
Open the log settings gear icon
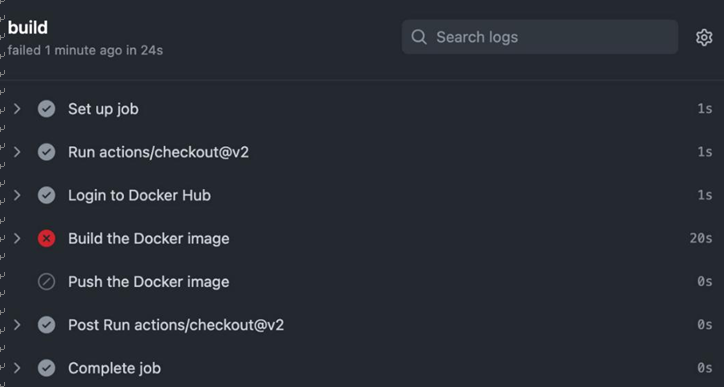pyautogui.click(x=704, y=37)
